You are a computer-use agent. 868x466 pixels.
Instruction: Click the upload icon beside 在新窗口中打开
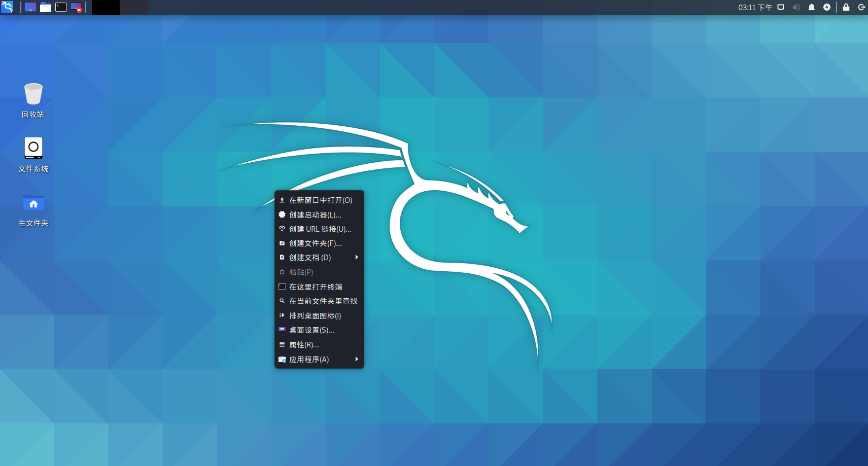282,200
